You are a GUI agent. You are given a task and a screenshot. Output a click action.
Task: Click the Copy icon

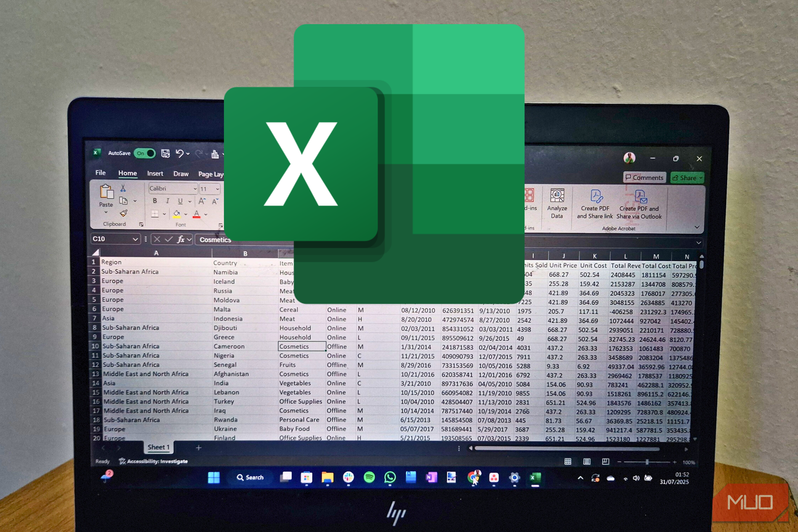(x=123, y=200)
